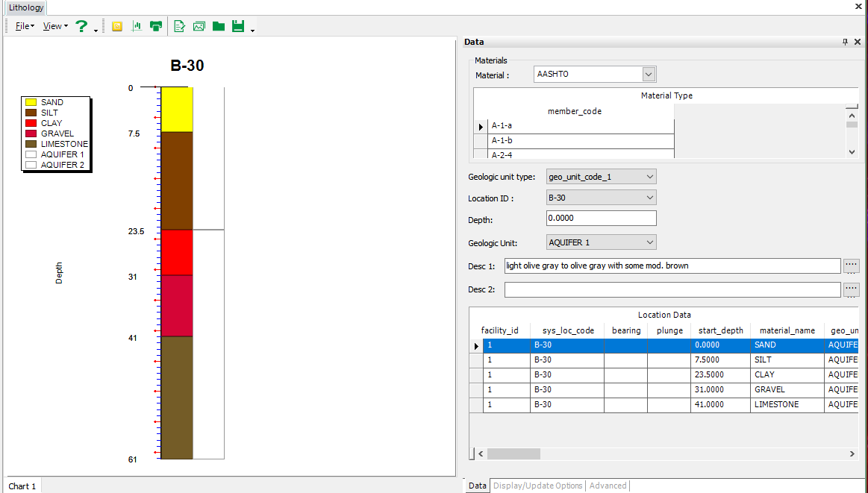
Task: Open the Location ID dropdown
Action: tap(649, 198)
